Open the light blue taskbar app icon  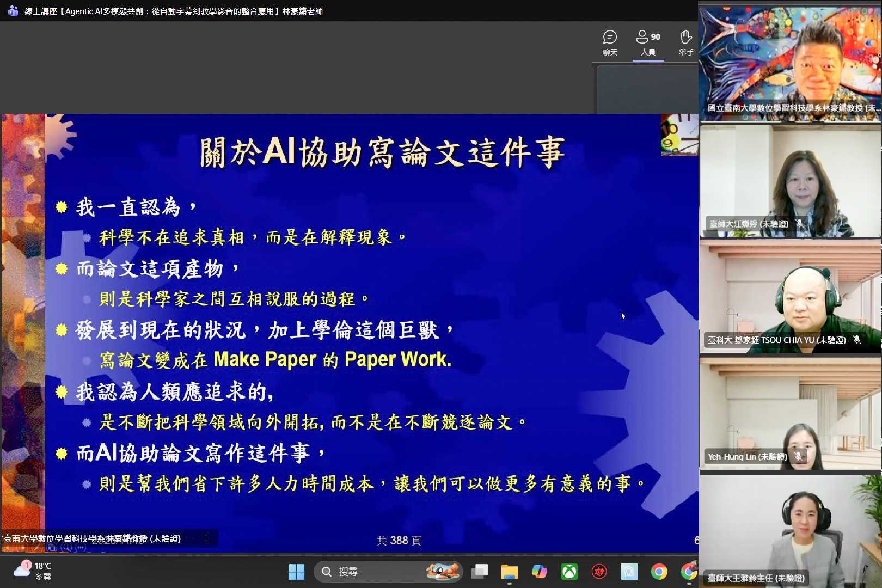(629, 572)
